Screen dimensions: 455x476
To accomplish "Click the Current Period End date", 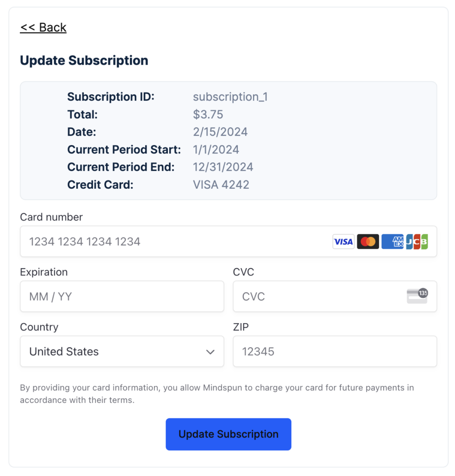I will click(223, 167).
